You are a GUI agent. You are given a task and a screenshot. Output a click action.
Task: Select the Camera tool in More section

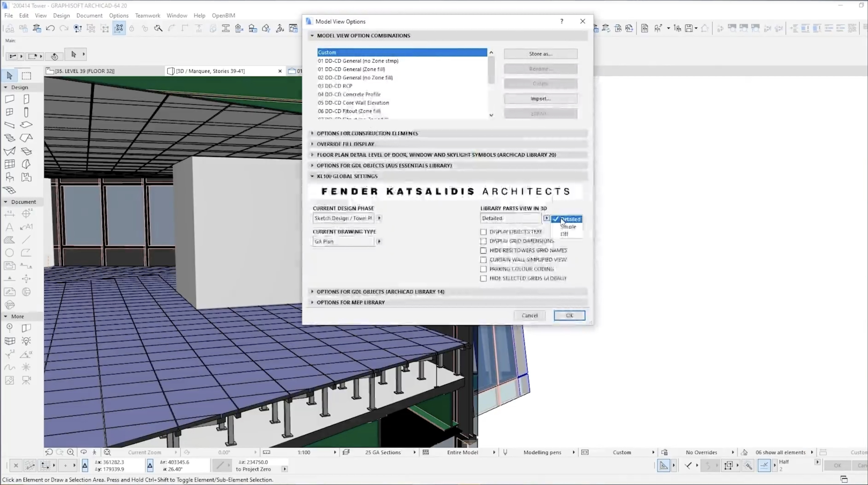[26, 380]
